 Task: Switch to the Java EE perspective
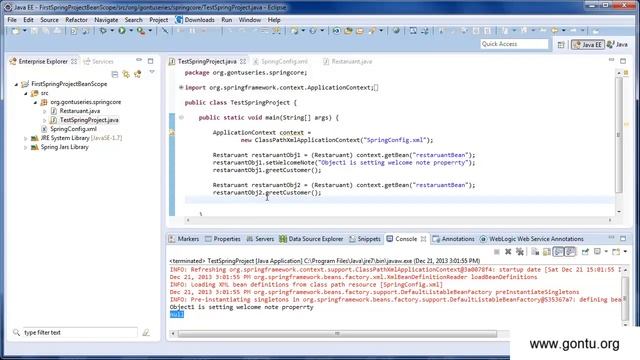(x=588, y=44)
